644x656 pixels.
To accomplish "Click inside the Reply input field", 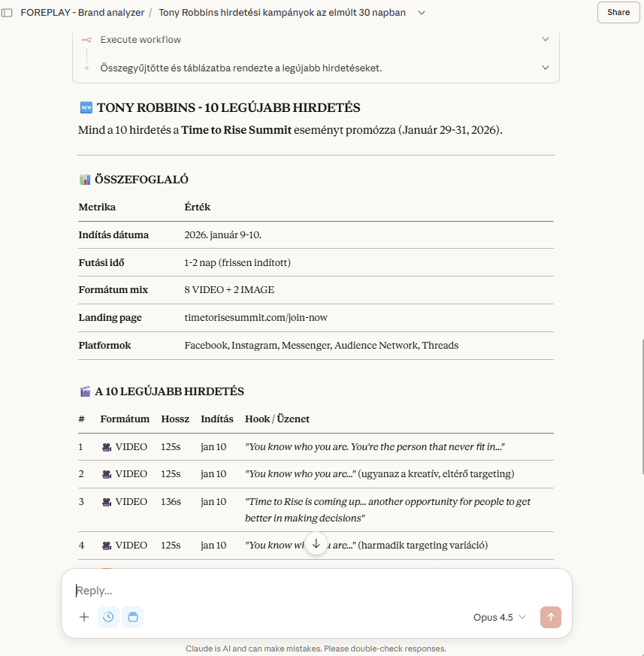I will (x=225, y=591).
